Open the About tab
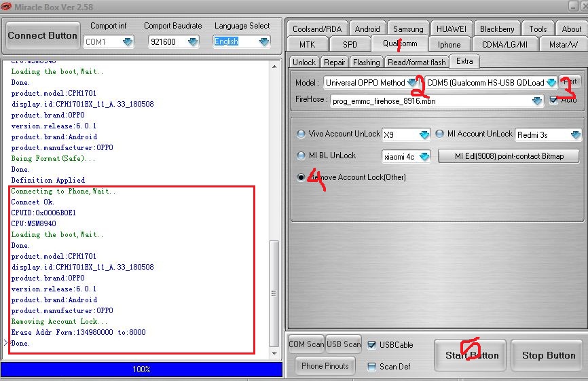The width and height of the screenshot is (588, 381). pos(571,29)
